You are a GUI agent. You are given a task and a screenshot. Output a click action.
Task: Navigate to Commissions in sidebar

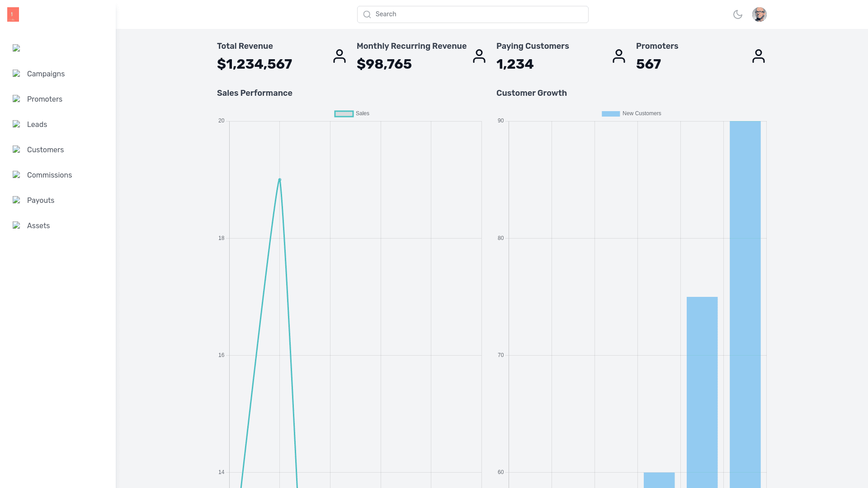pos(49,175)
